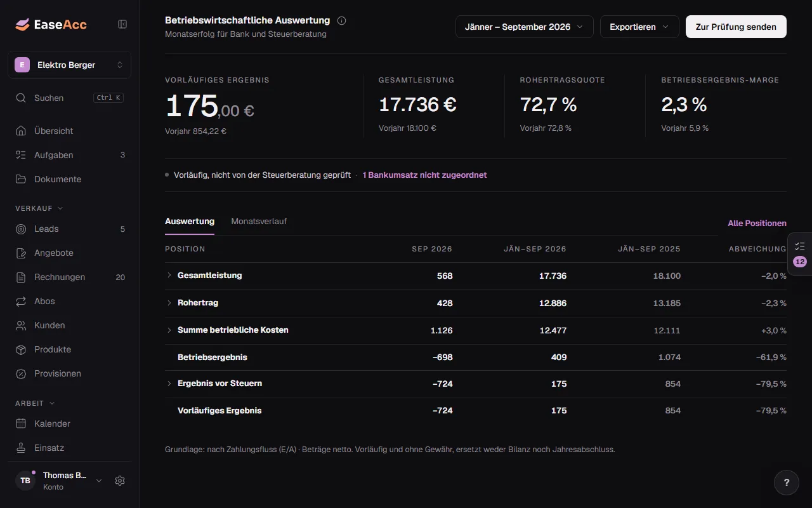Click the Kalender calendar icon

pos(21,424)
